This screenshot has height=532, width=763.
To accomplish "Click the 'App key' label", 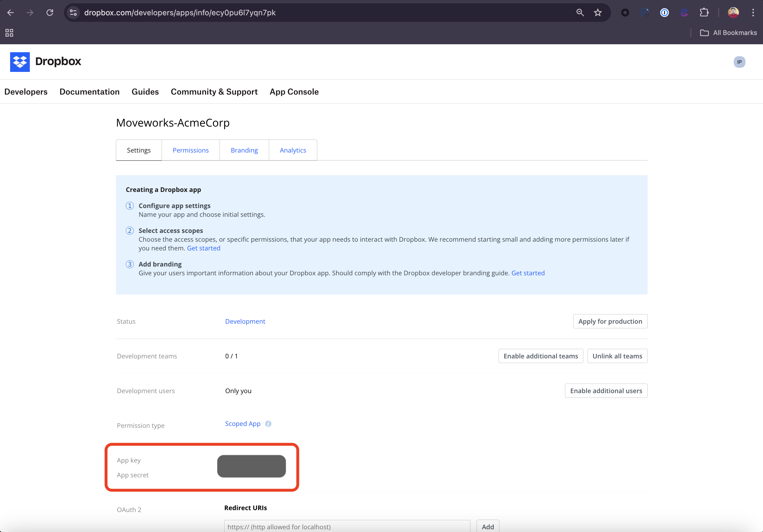I will 129,460.
